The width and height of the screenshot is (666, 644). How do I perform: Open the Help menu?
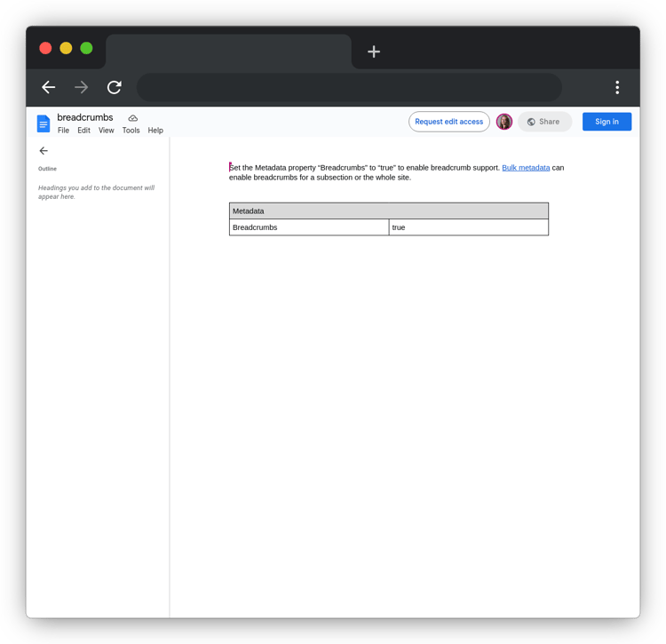point(155,131)
